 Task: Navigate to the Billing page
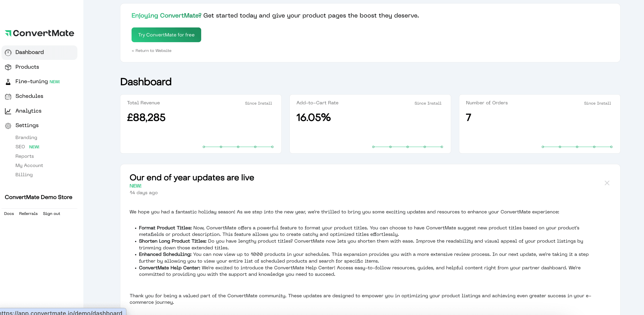[24, 175]
